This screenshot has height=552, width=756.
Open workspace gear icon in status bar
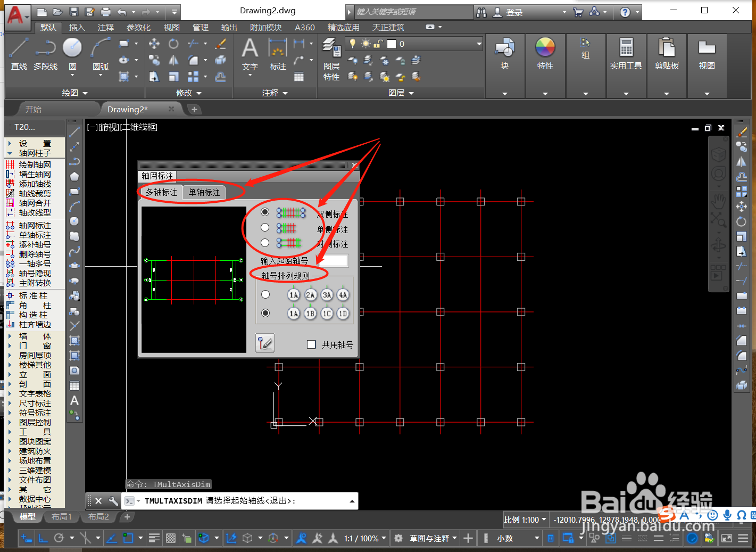[x=398, y=538]
